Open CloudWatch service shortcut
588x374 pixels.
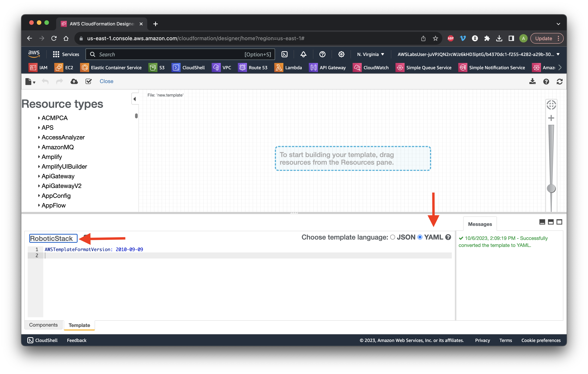click(x=371, y=68)
